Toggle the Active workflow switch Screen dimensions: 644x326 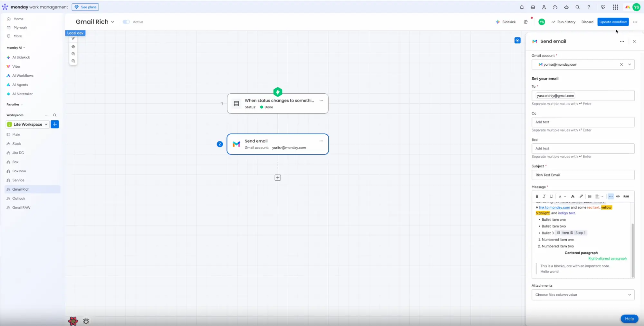coord(126,22)
